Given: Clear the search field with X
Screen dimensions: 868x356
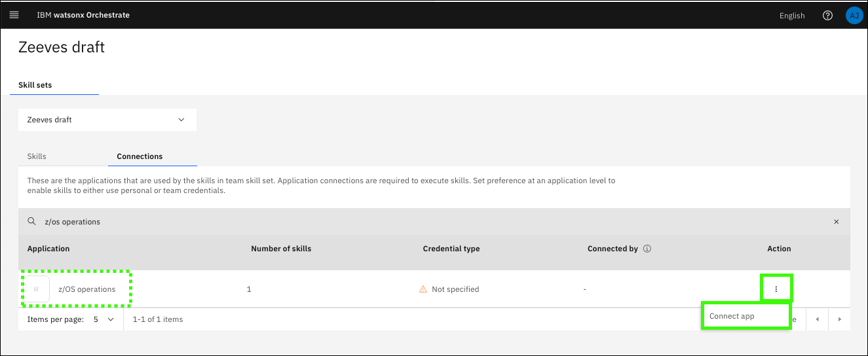Looking at the screenshot, I should click(836, 222).
